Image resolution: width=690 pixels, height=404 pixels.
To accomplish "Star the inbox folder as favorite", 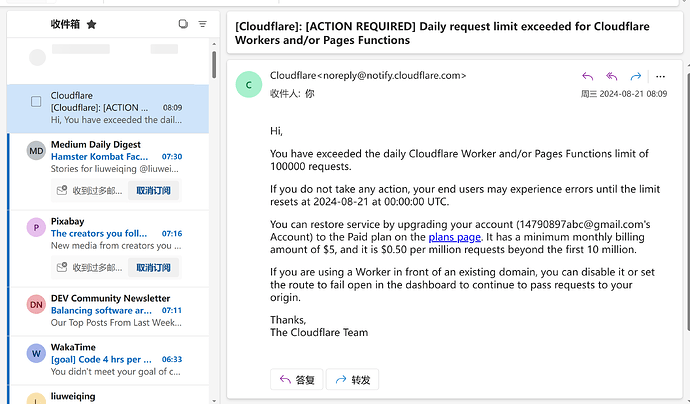I will 92,24.
